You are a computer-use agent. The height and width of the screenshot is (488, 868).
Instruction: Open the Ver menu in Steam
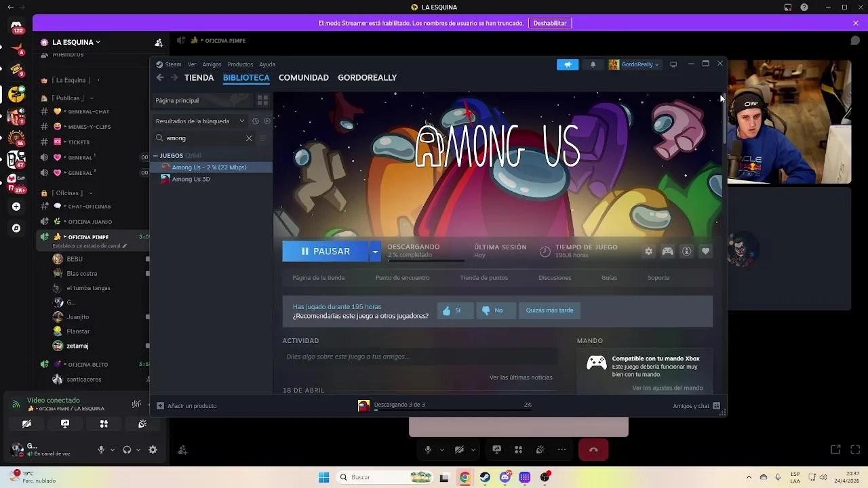192,64
